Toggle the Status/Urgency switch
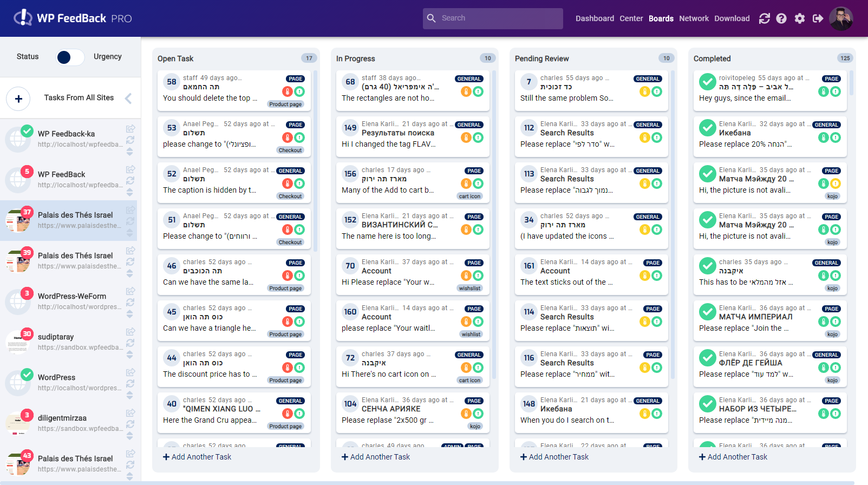 [70, 57]
